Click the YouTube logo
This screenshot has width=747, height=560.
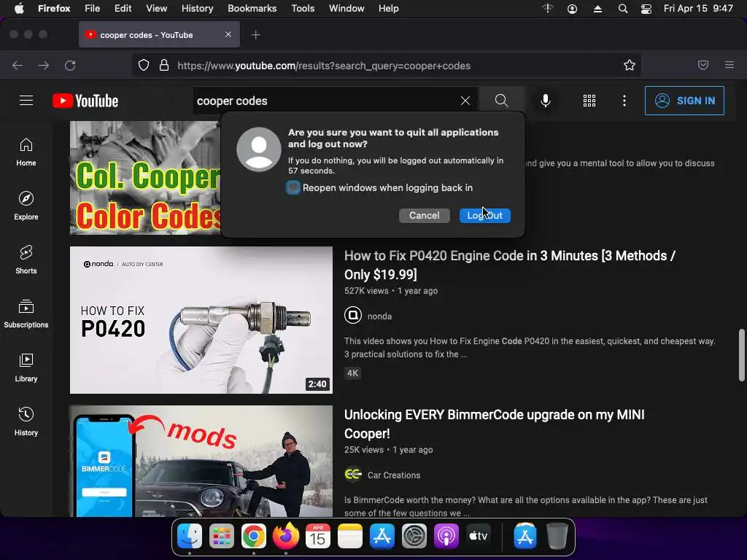(85, 101)
